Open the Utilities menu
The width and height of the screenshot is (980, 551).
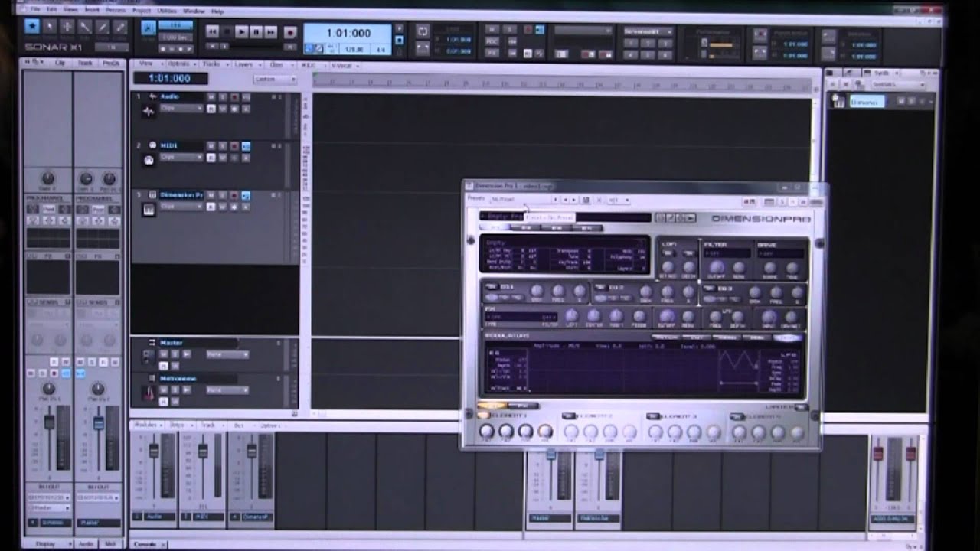pos(166,11)
